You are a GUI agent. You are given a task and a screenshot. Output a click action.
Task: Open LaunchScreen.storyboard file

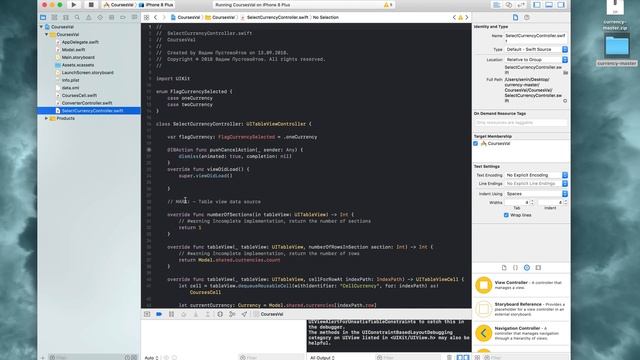coord(88,73)
